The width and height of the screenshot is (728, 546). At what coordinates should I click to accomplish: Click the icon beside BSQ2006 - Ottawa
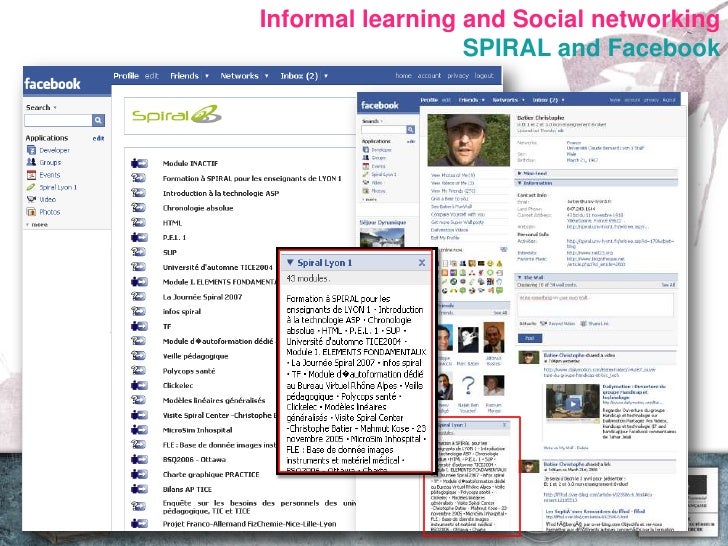pos(139,459)
